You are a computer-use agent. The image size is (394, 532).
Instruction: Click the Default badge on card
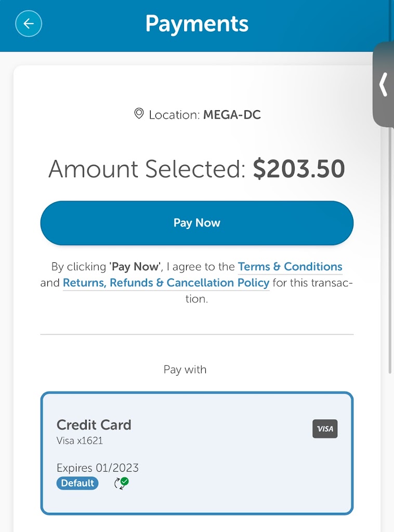coord(77,483)
